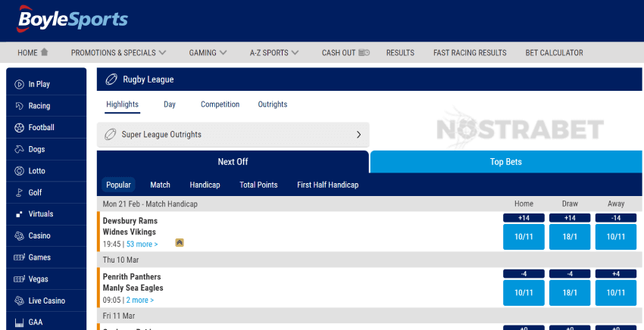Click the Vegas slot icon

click(x=19, y=279)
